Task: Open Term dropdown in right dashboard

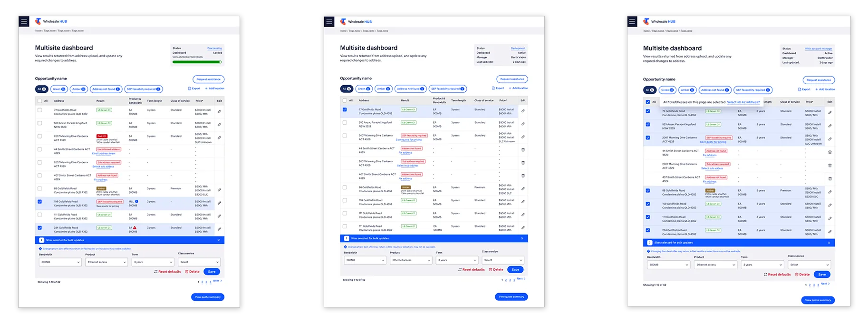Action: 762,265
